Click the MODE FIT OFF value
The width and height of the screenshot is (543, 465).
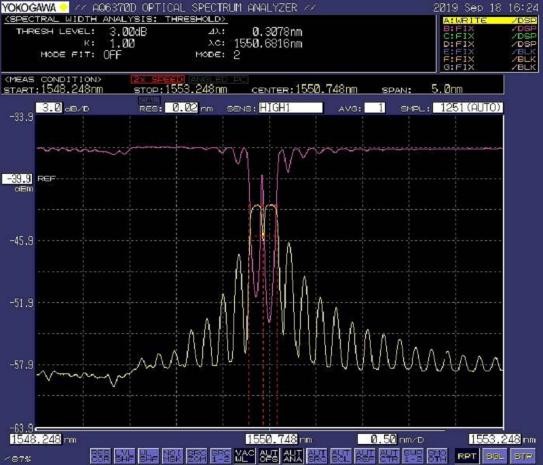pyautogui.click(x=112, y=55)
